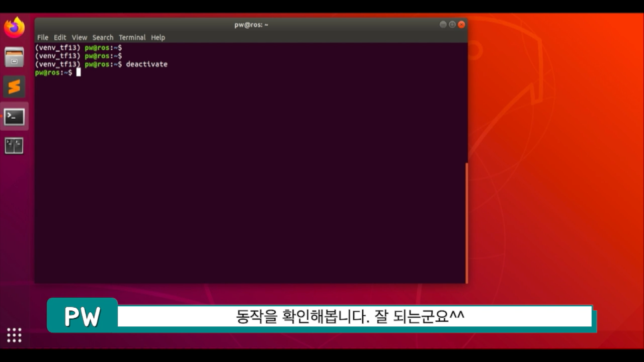Image resolution: width=644 pixels, height=362 pixels.
Task: Click the 'pw@ros: ~' window title
Action: [x=251, y=25]
